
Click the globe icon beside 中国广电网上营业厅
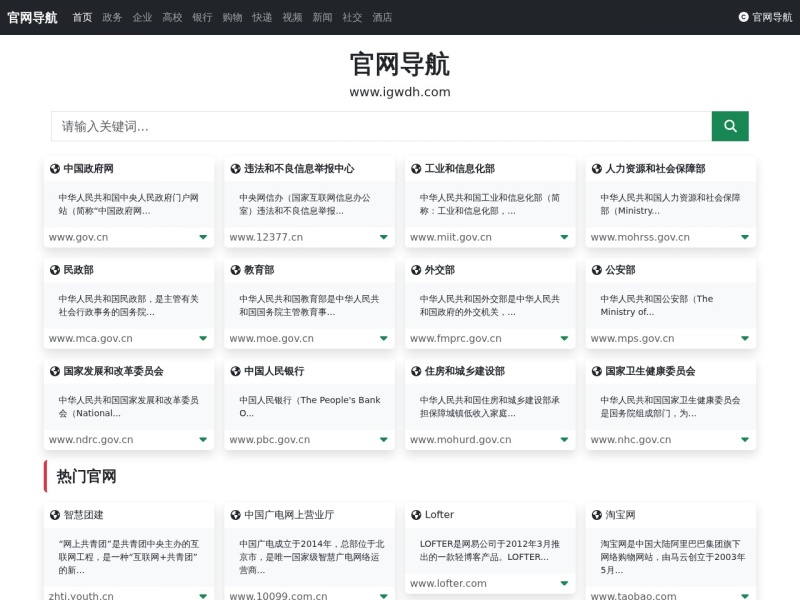click(x=235, y=515)
